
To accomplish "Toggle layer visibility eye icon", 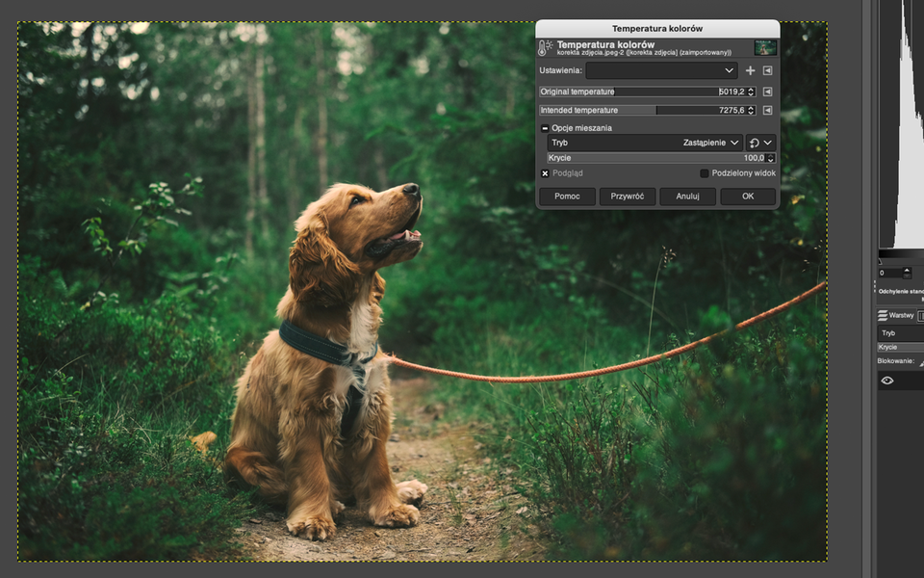I will click(887, 381).
